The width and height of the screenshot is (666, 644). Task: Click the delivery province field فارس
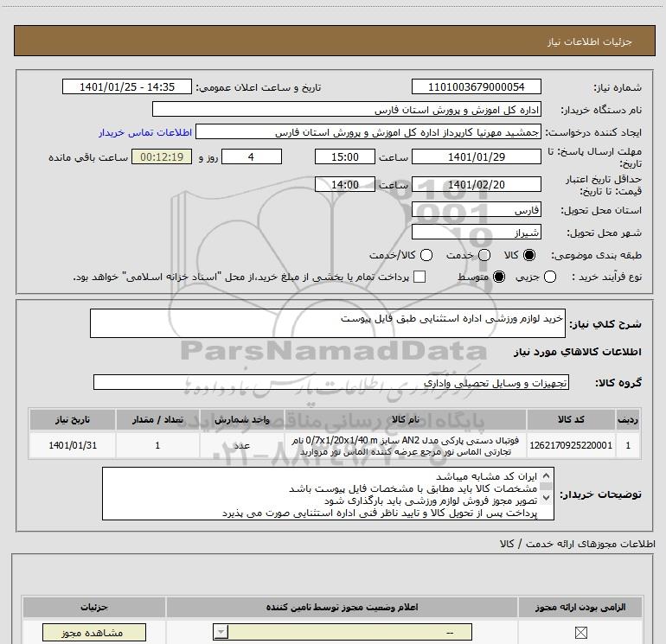(x=476, y=209)
